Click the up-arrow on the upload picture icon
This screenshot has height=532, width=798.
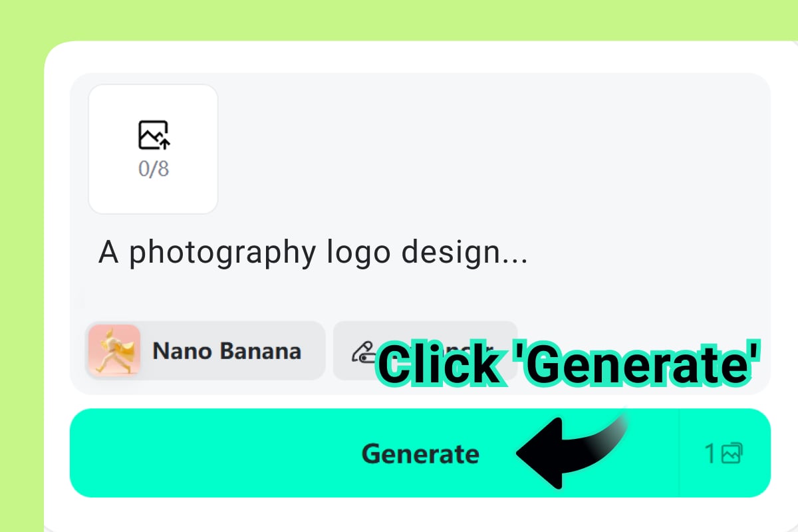click(x=165, y=142)
